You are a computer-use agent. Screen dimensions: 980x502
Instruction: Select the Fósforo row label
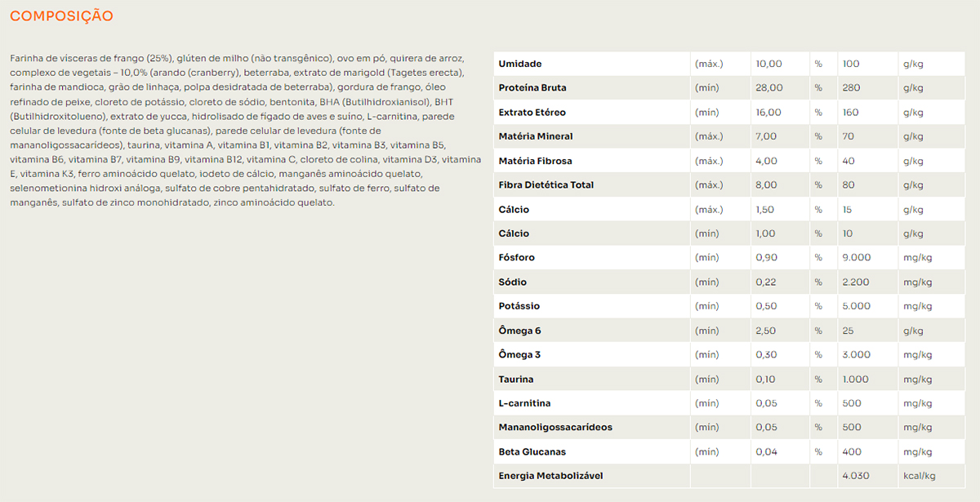pyautogui.click(x=517, y=258)
